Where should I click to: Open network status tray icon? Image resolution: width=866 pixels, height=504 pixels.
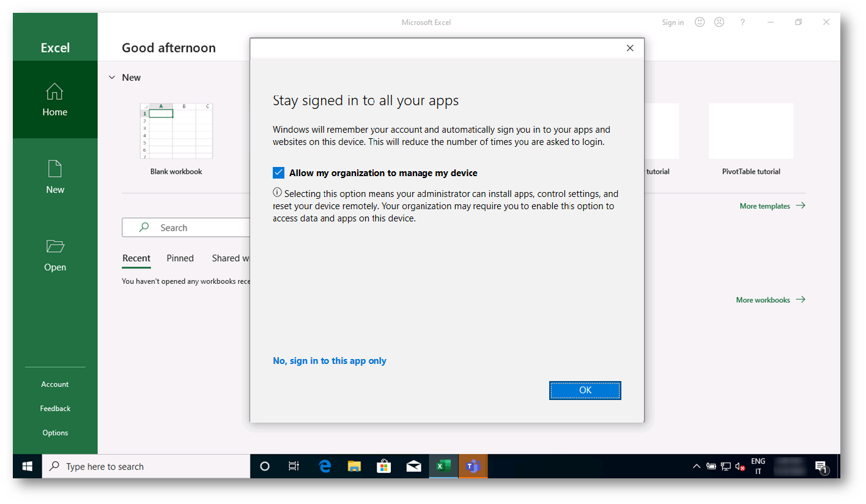point(726,466)
